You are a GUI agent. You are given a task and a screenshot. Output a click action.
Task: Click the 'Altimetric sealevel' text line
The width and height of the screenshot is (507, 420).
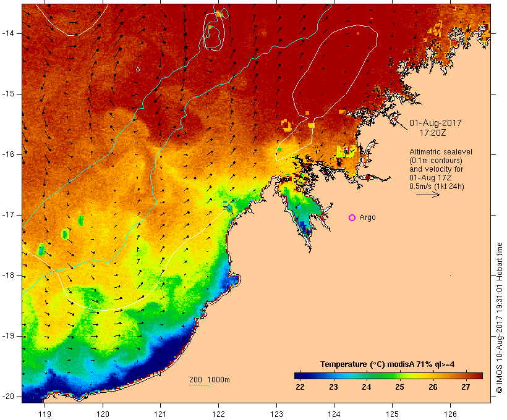point(441,152)
